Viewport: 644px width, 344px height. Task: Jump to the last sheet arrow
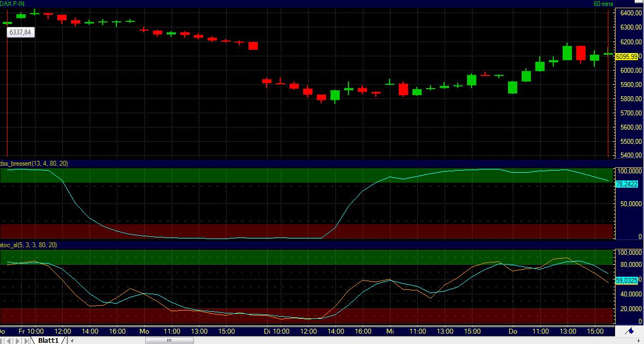tap(26, 341)
